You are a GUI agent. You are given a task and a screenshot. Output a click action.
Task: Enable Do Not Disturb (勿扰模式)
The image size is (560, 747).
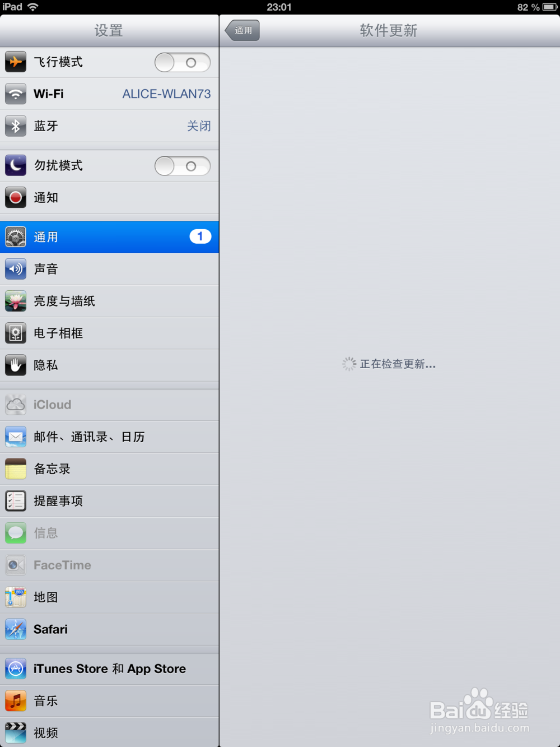tap(182, 166)
